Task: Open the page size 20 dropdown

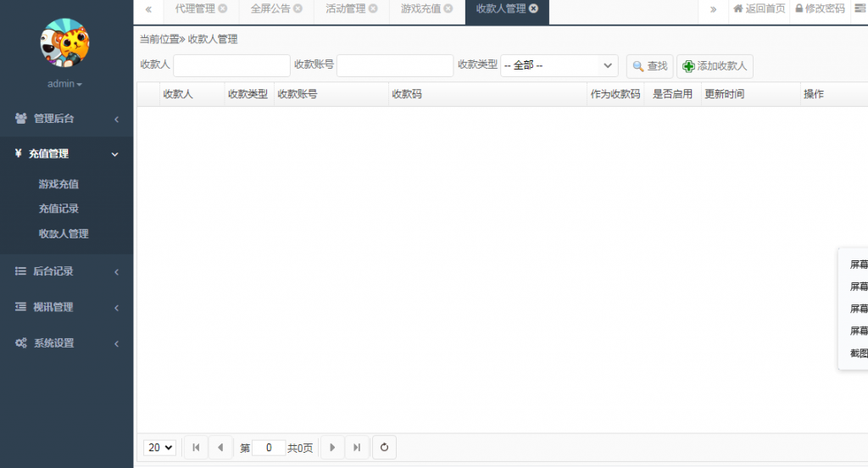Action: [160, 448]
